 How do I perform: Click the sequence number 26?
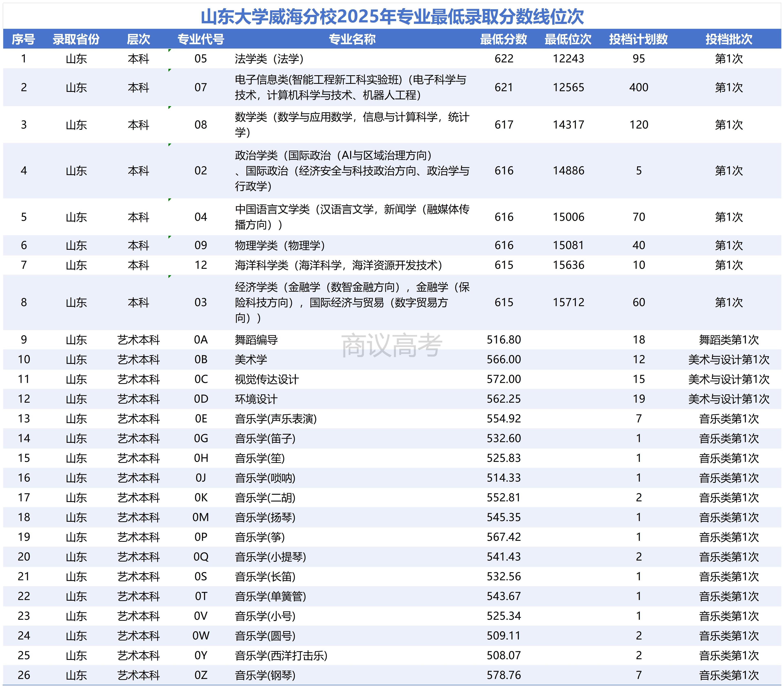pos(24,676)
